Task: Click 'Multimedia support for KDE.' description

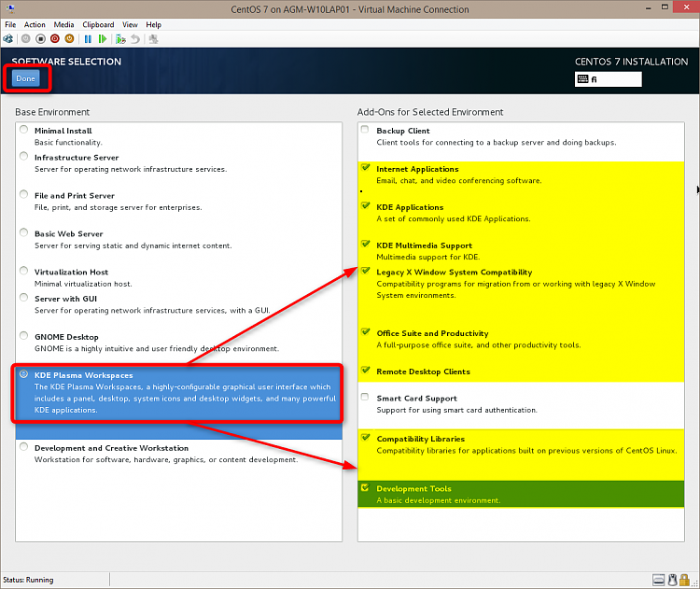Action: (x=427, y=258)
